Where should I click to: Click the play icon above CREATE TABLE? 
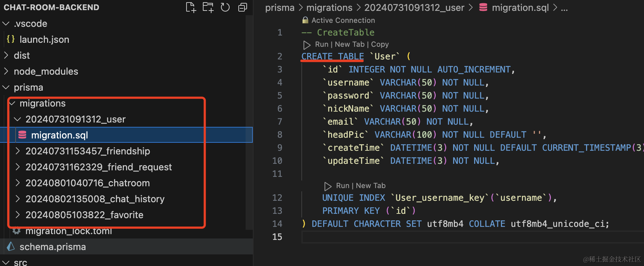[307, 45]
